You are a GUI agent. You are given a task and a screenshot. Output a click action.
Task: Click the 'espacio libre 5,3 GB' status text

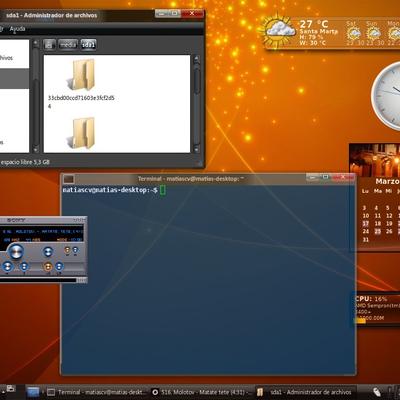point(25,162)
